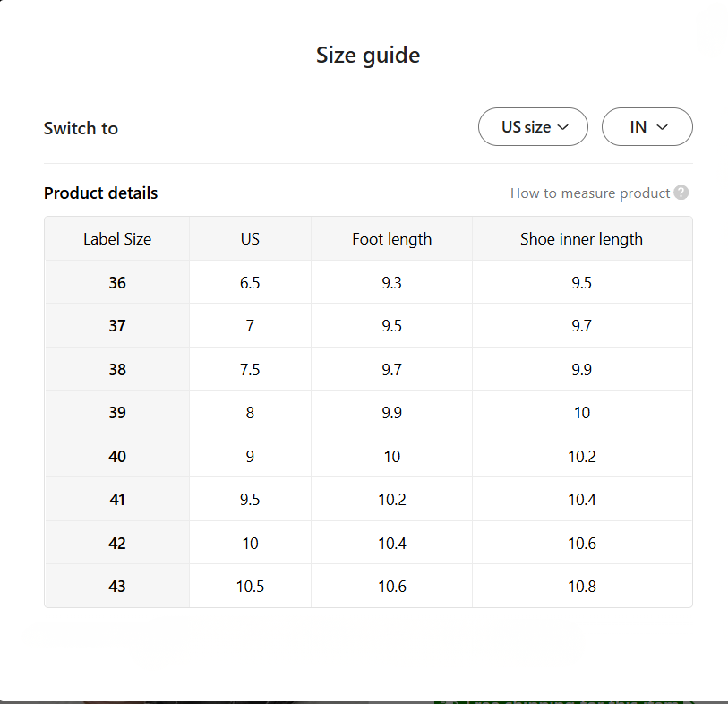Image resolution: width=728 pixels, height=704 pixels.
Task: Click the How to measure product link
Action: point(590,193)
